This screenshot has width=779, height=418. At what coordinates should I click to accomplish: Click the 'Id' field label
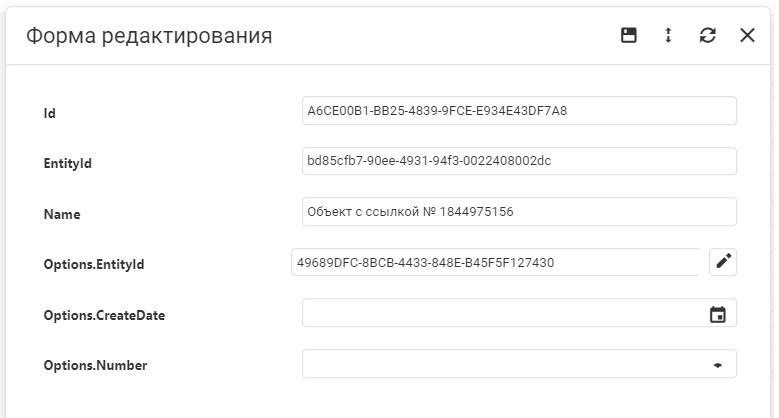pyautogui.click(x=50, y=113)
